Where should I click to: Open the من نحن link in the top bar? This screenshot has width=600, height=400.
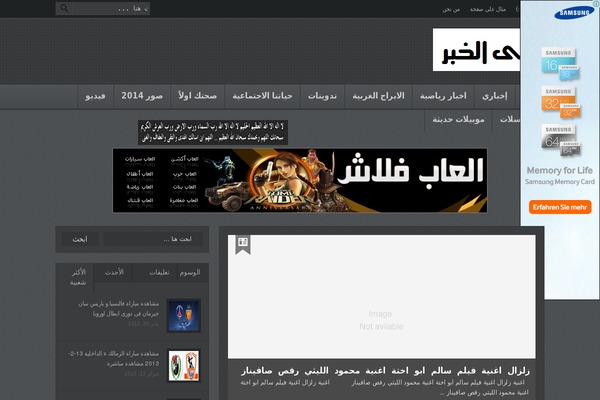point(451,9)
